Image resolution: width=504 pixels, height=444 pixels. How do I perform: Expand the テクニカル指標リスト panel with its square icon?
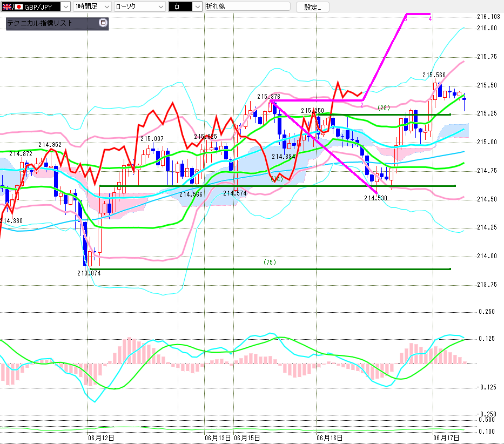coord(103,23)
